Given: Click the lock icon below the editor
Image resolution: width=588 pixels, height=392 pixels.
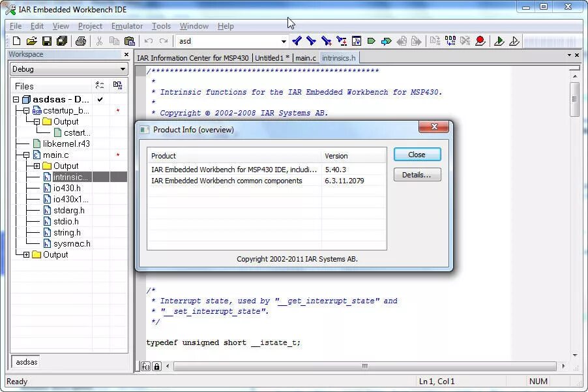Looking at the screenshot, I should tap(156, 367).
